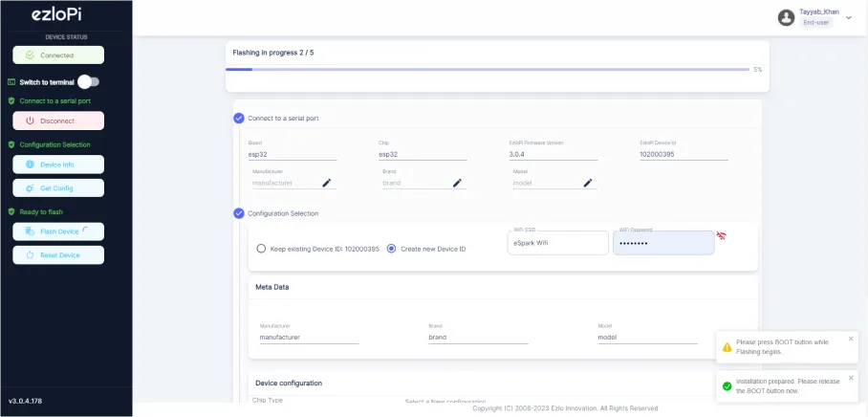868x417 pixels.
Task: Click the Connect to a serial port step checkmark
Action: tap(239, 118)
